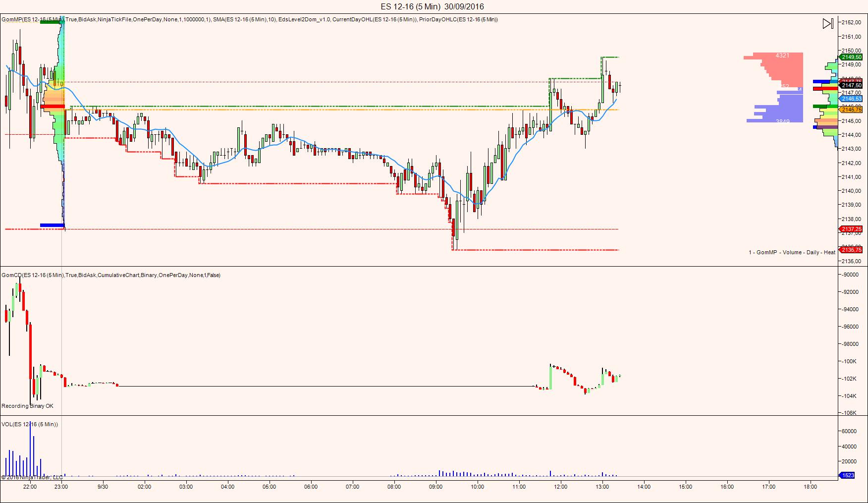
Task: Select the chart title ES 12-16 (5 Min) 30/09/2016
Action: (x=433, y=6)
